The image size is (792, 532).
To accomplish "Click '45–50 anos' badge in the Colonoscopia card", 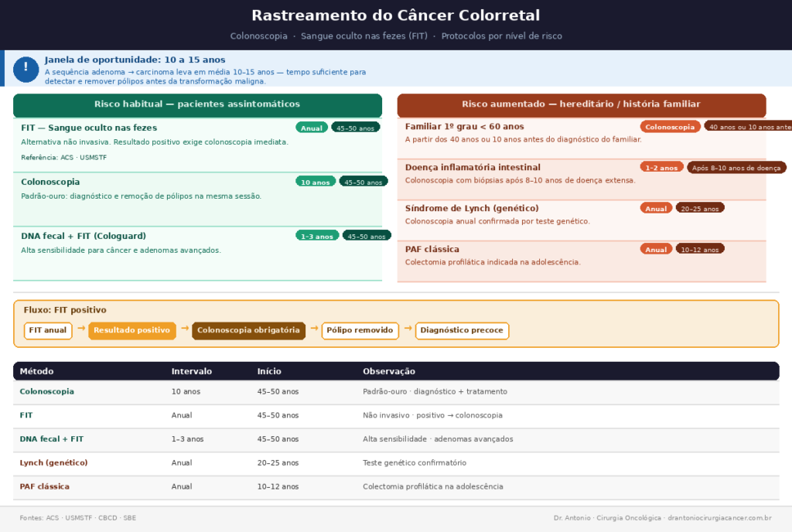I will point(364,182).
